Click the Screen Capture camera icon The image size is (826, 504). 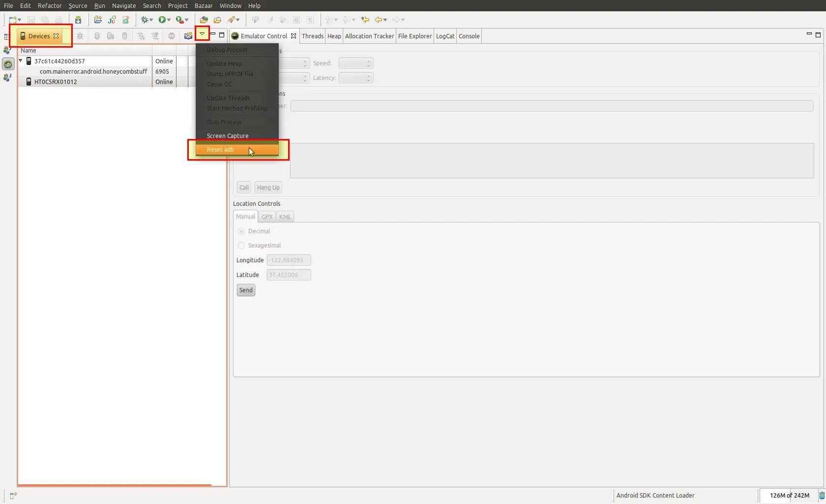coord(188,36)
